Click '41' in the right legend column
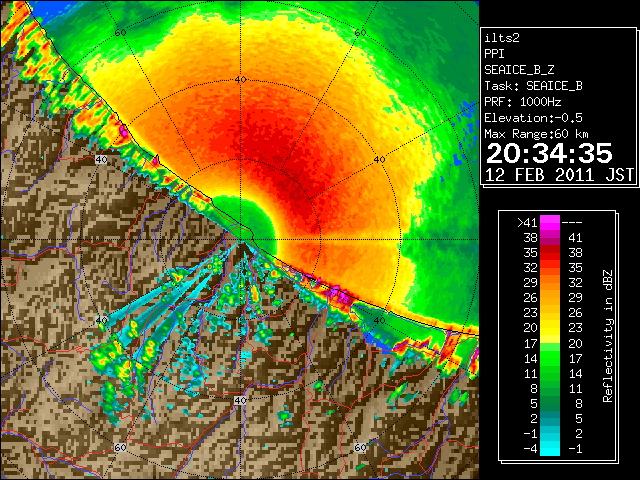Viewport: 640px width, 480px height. pos(575,238)
